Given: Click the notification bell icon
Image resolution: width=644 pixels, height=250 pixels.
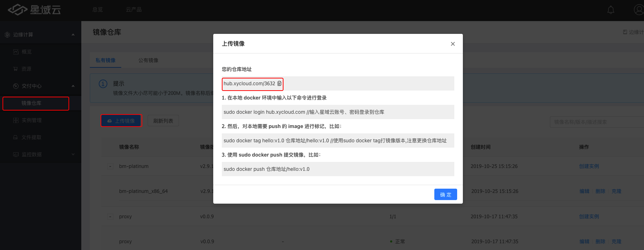Looking at the screenshot, I should [610, 10].
